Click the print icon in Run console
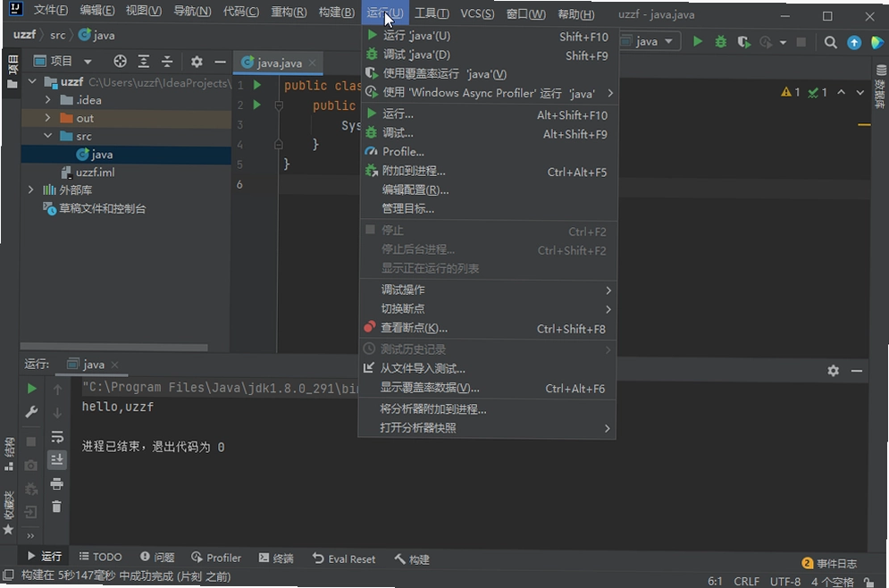 [56, 483]
